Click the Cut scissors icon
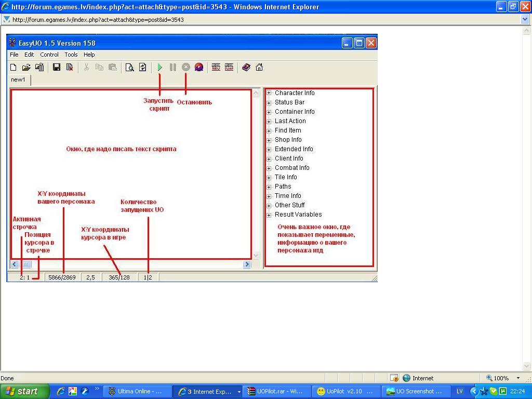This screenshot has width=532, height=399. tap(87, 67)
